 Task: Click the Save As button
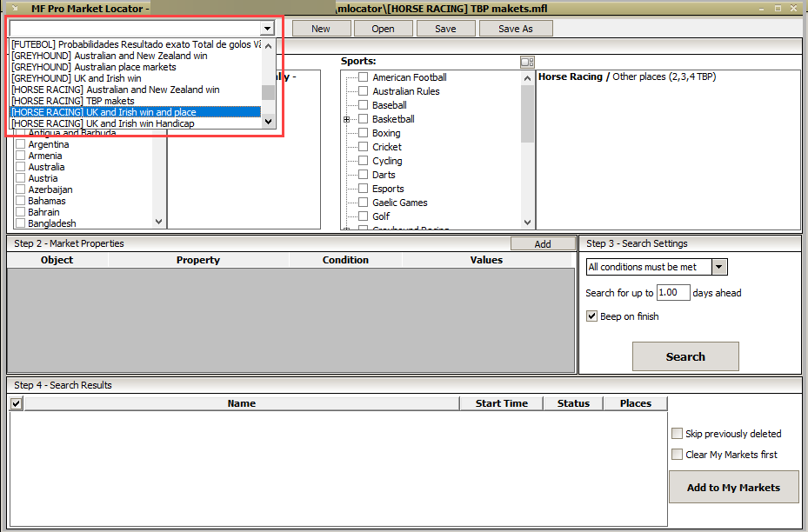tap(515, 29)
